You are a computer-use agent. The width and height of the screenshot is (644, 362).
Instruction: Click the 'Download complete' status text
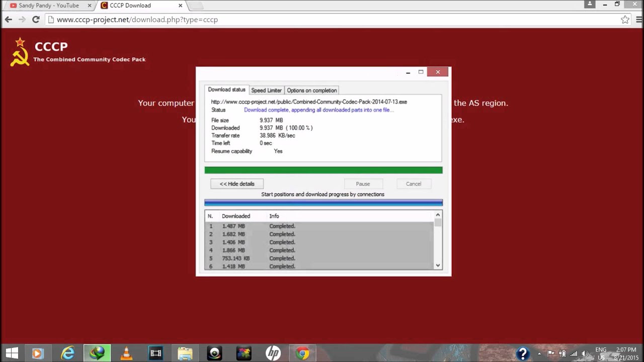pyautogui.click(x=319, y=110)
